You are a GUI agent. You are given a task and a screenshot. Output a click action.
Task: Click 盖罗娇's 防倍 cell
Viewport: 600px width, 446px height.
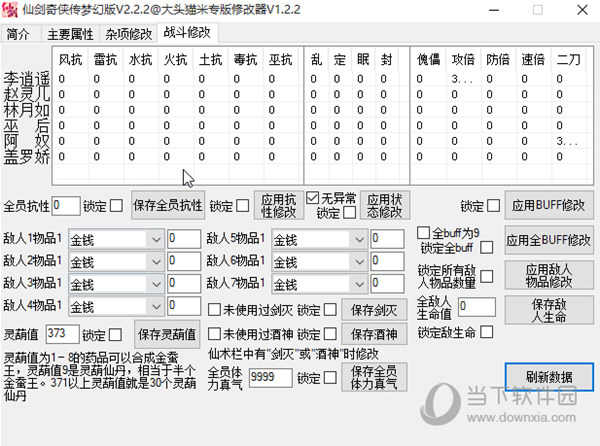pos(498,156)
